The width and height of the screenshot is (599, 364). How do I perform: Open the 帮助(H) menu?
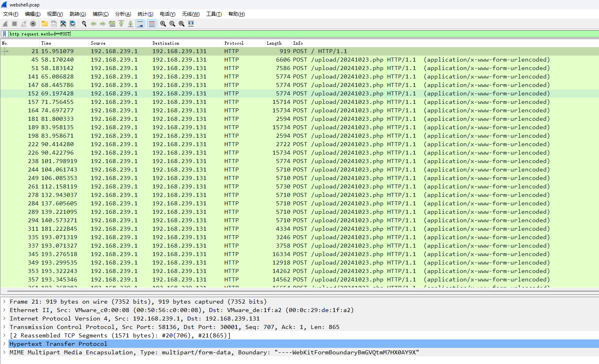236,14
